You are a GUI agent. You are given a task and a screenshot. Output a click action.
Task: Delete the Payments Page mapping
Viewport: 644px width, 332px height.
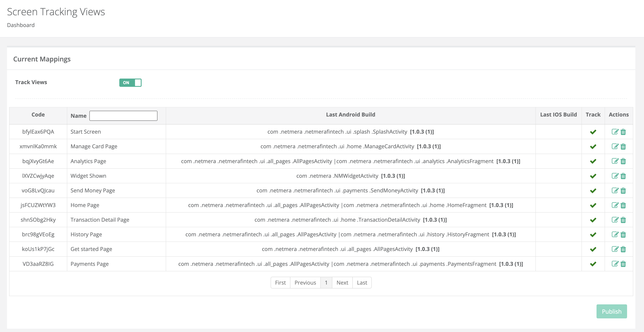(x=623, y=264)
